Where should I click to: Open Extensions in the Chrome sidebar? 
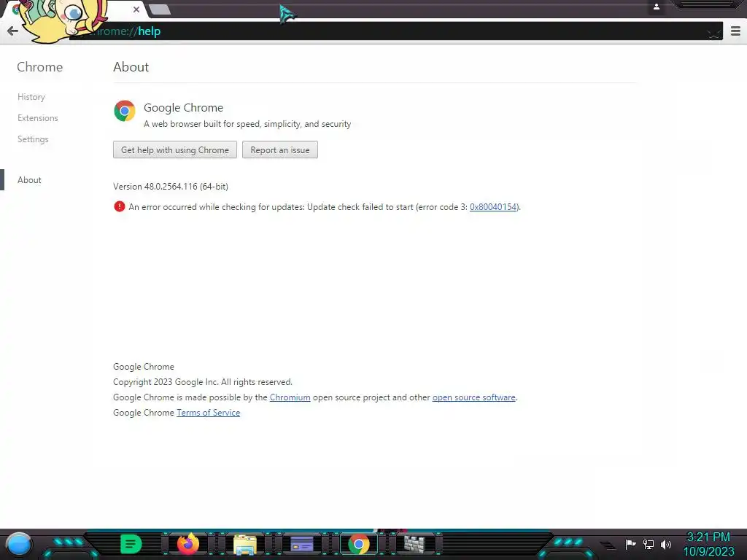coord(38,117)
